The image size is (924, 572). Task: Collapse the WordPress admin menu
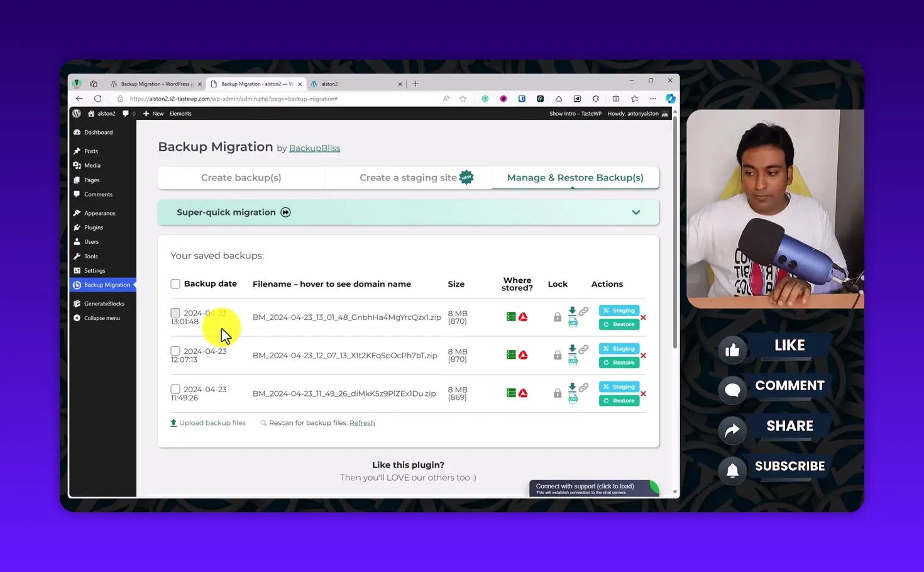101,318
